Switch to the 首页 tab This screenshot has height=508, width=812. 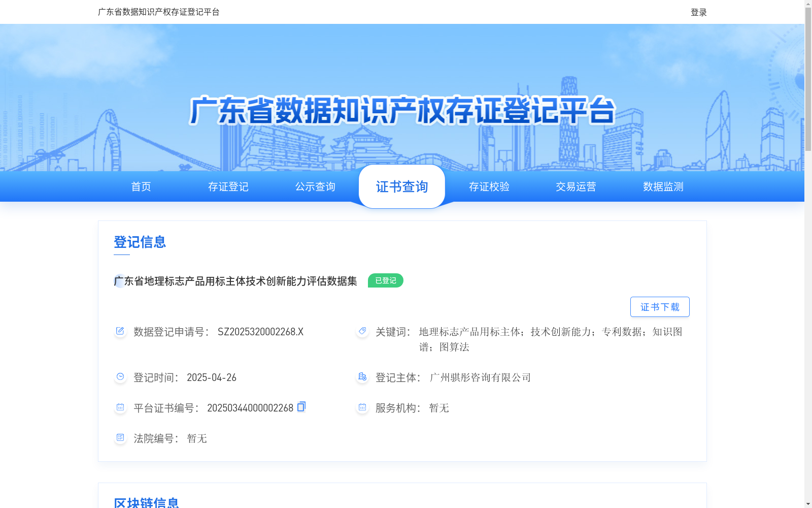[x=141, y=186]
